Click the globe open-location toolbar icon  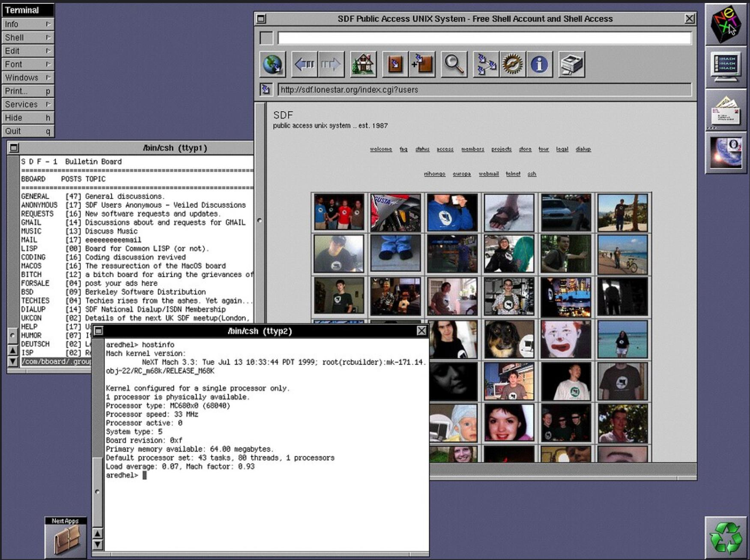(272, 65)
